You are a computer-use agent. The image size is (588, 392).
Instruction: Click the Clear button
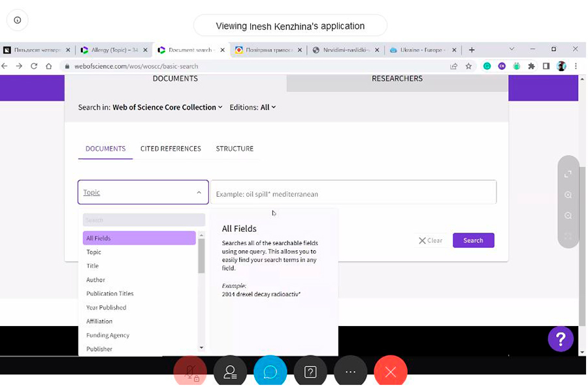tap(431, 240)
